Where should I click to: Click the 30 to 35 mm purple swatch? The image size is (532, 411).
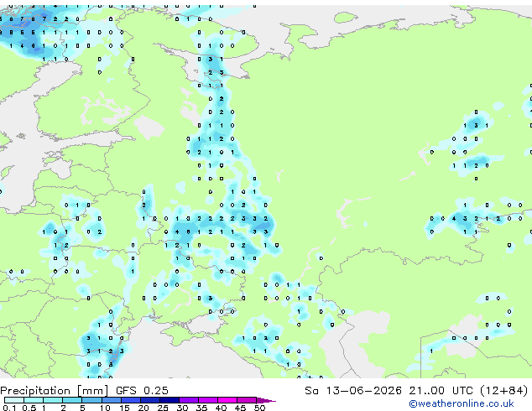(x=189, y=400)
